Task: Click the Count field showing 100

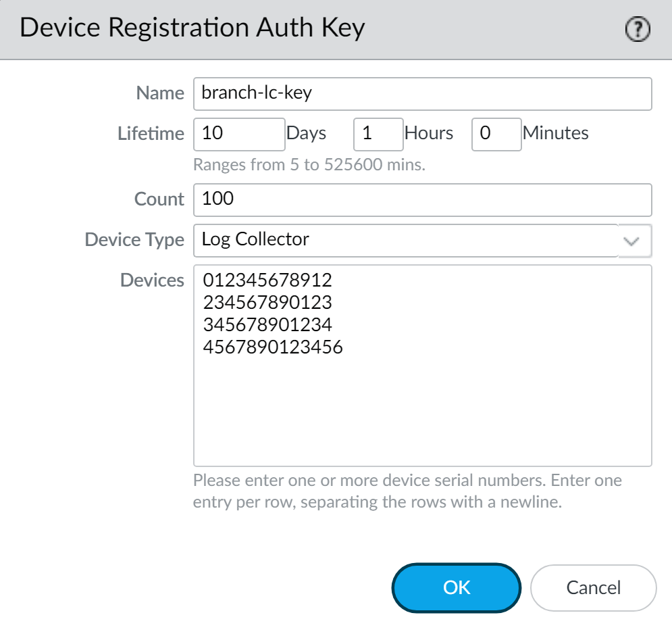Action: click(422, 199)
